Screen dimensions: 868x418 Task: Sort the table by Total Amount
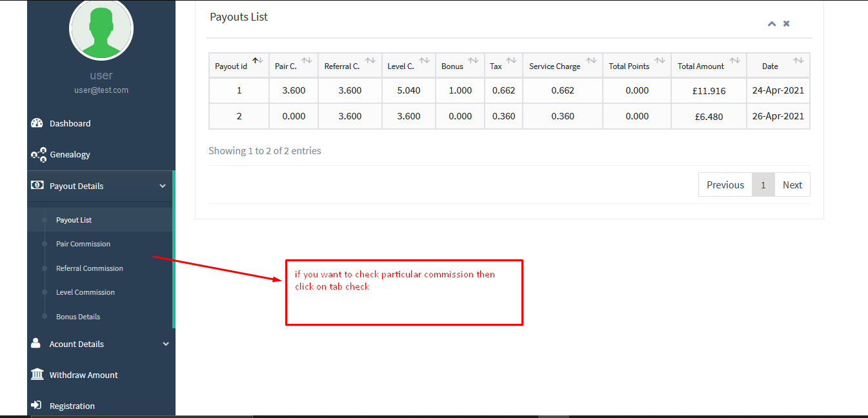pyautogui.click(x=708, y=66)
